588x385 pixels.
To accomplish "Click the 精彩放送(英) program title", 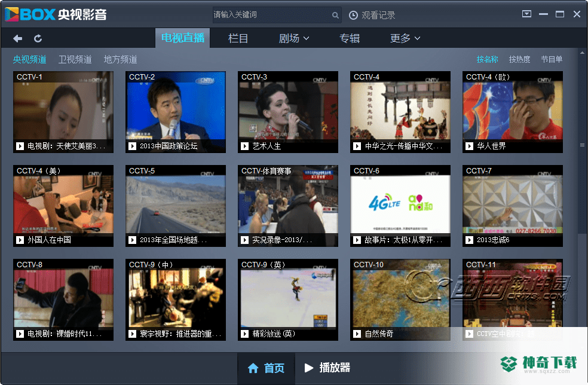I will (274, 334).
